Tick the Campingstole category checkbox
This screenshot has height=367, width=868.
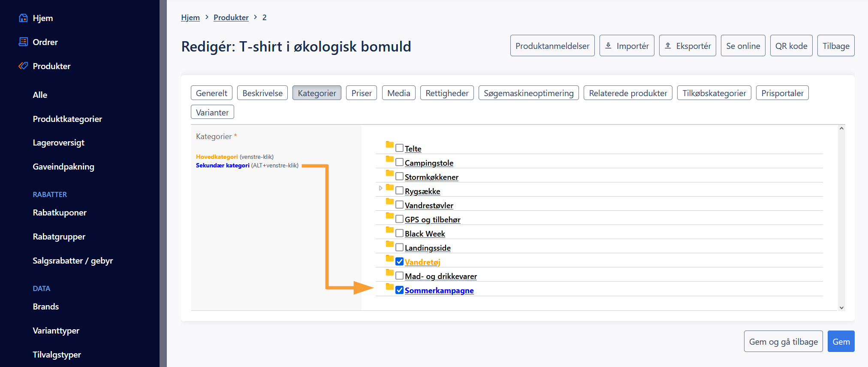click(x=400, y=162)
